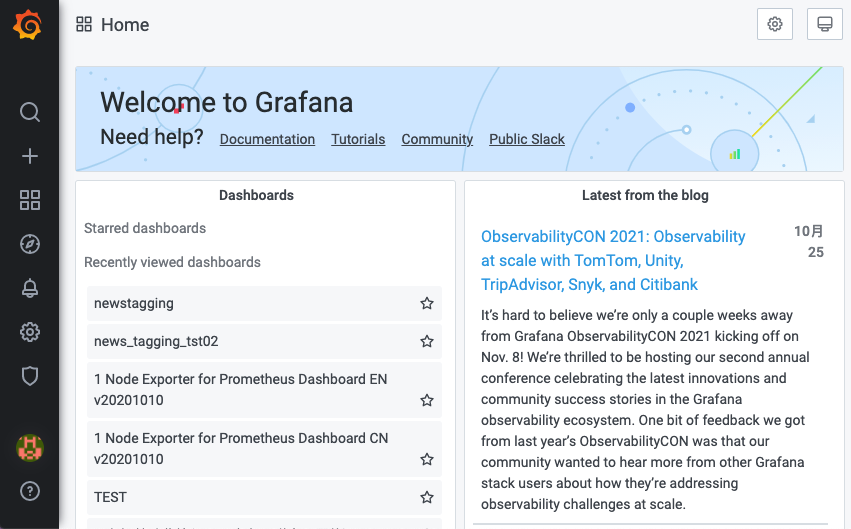Open the Home dashboard picker title

click(x=125, y=25)
